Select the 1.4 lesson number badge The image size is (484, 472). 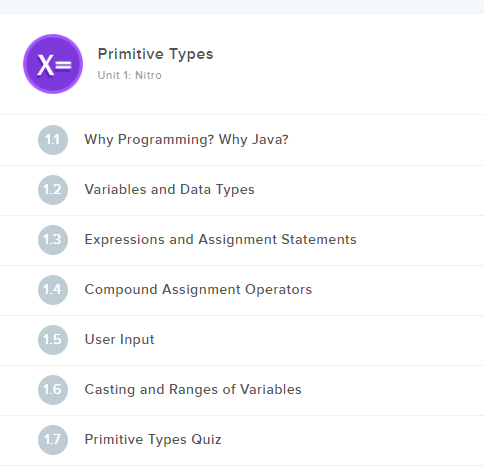(53, 290)
